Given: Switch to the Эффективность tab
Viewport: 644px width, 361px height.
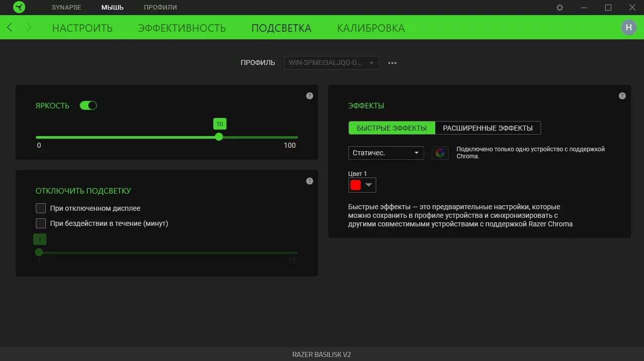Looking at the screenshot, I should coord(182,28).
